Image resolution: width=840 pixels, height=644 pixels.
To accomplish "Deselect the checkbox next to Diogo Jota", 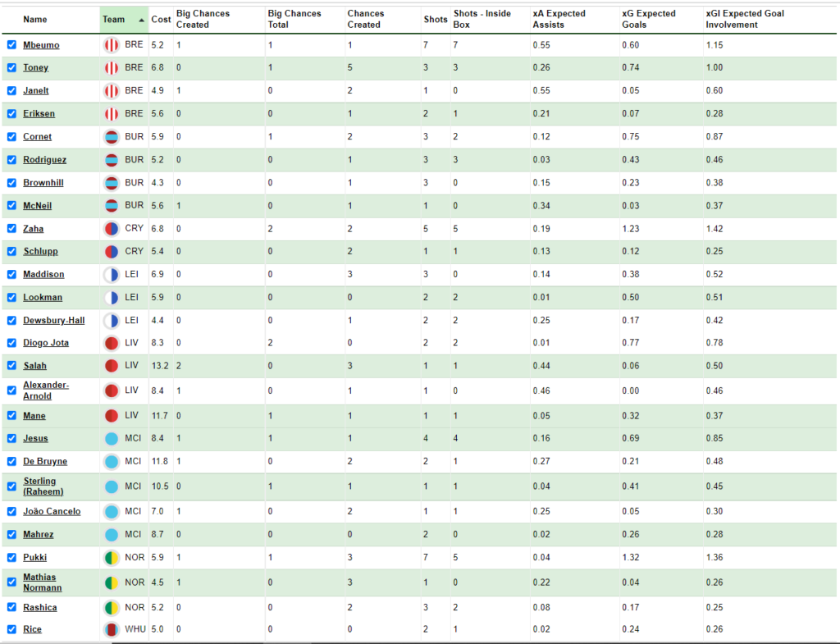I will pos(11,343).
